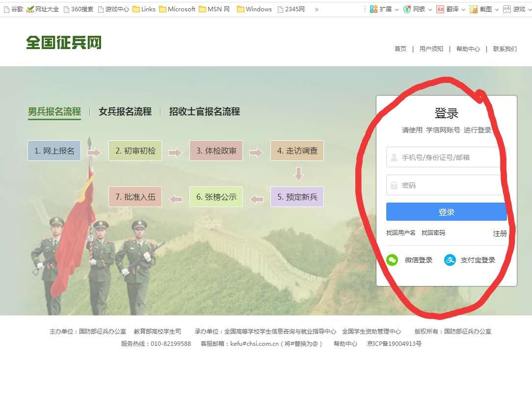Image resolution: width=532 pixels, height=415 pixels.
Task: Open 帮助中心 in top navigation
Action: click(468, 49)
